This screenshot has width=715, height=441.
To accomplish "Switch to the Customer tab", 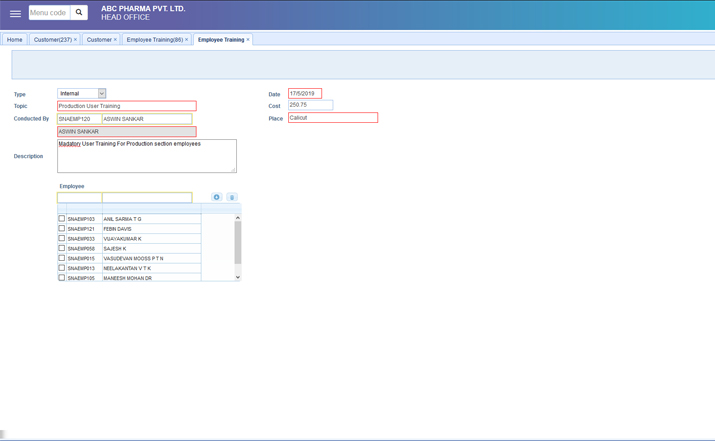I will 99,40.
